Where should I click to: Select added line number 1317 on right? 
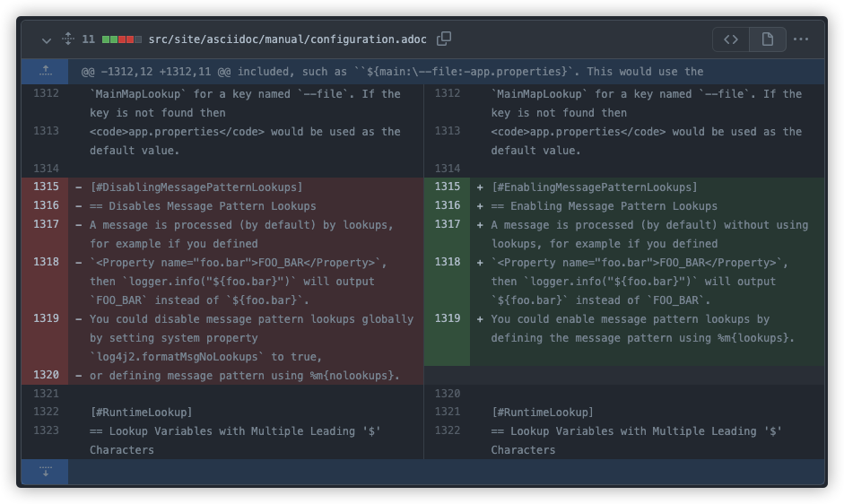click(448, 224)
